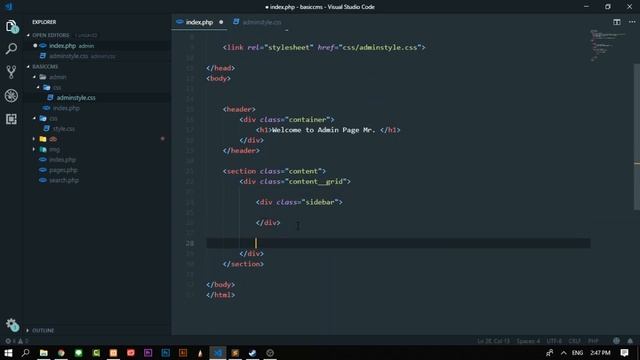Image resolution: width=640 pixels, height=360 pixels.
Task: Select index.php admin in Open Editors
Action: point(98,46)
